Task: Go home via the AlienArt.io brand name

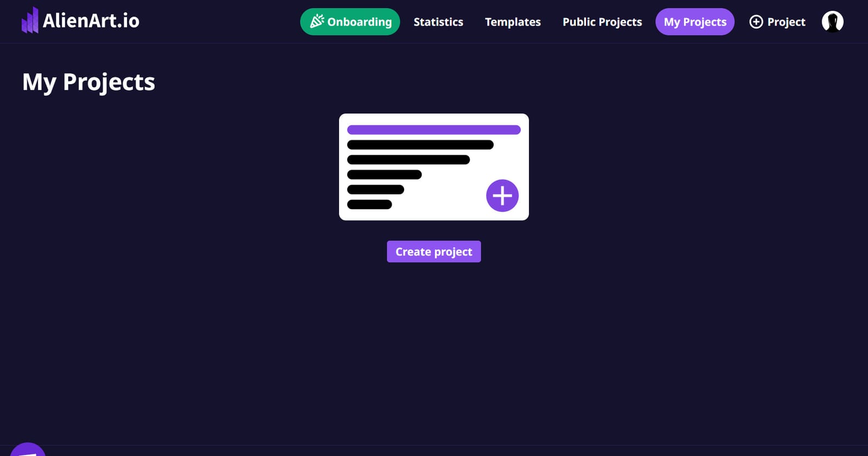Action: point(91,21)
